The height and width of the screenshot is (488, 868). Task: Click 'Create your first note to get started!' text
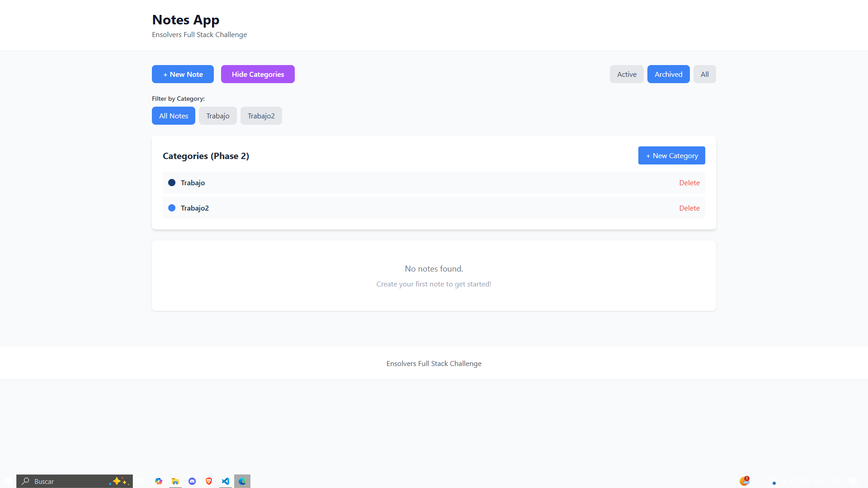pyautogui.click(x=434, y=284)
